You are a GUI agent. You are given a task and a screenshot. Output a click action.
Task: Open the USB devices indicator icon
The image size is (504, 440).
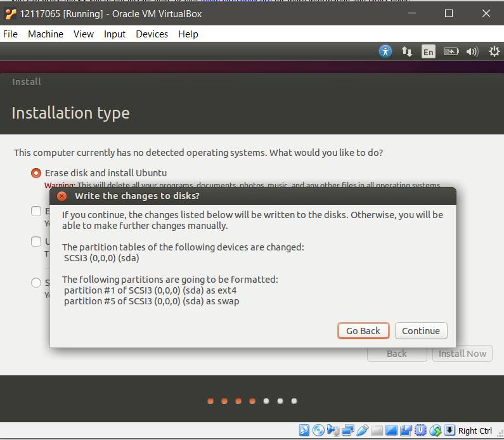click(362, 430)
